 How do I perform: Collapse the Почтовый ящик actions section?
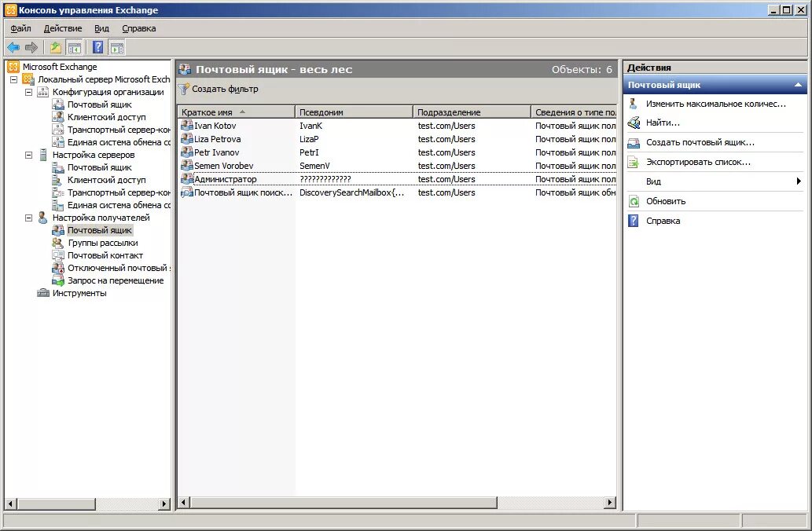(798, 85)
